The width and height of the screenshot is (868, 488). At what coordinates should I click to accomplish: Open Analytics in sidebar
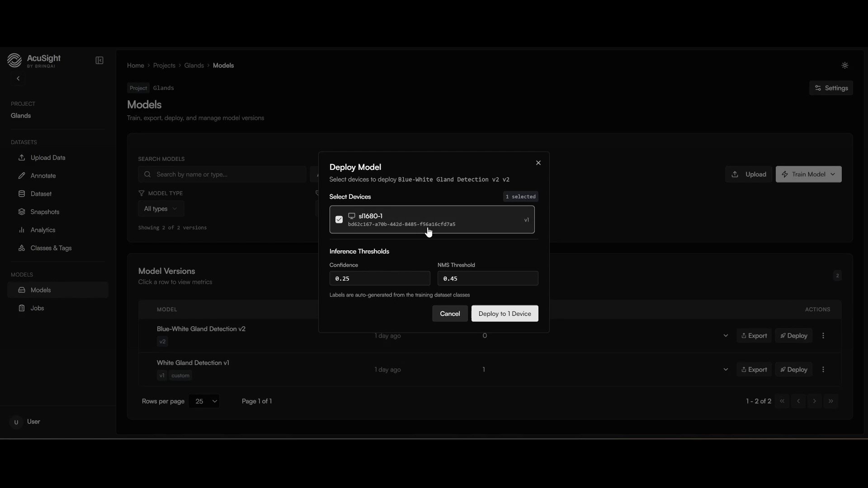58,230
